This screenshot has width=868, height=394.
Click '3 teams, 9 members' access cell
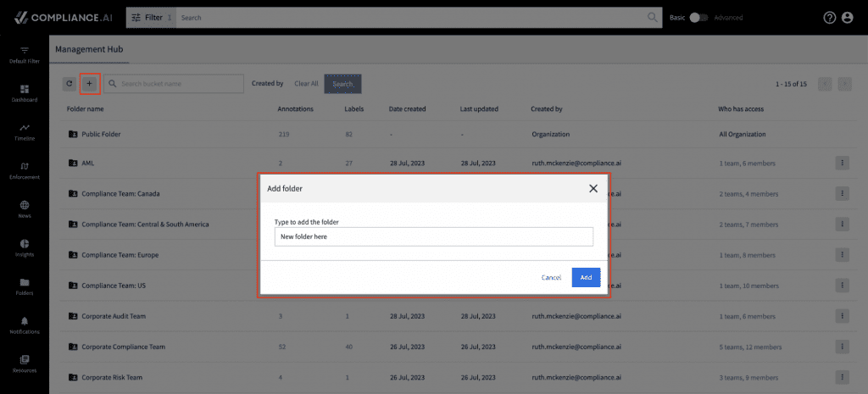tap(748, 377)
